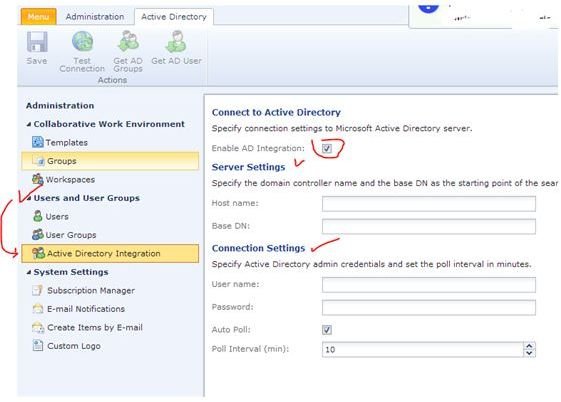Select Active Directory Integration in the sidebar

coord(110,254)
